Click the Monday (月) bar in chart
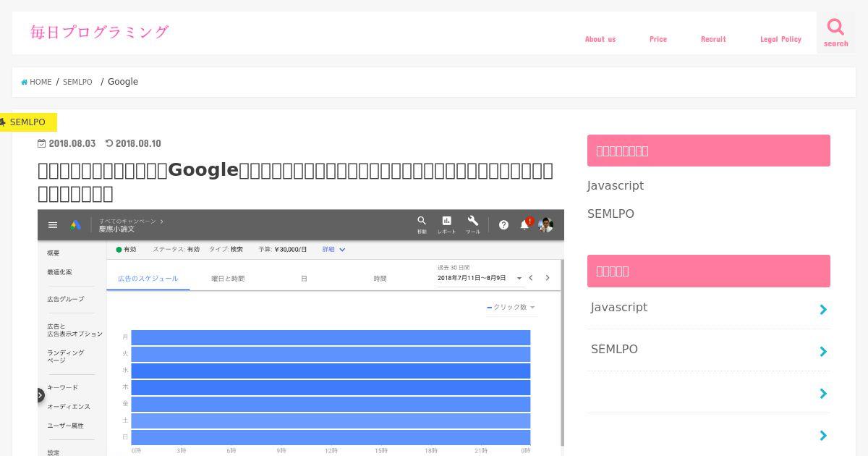This screenshot has width=868, height=456. tap(331, 337)
